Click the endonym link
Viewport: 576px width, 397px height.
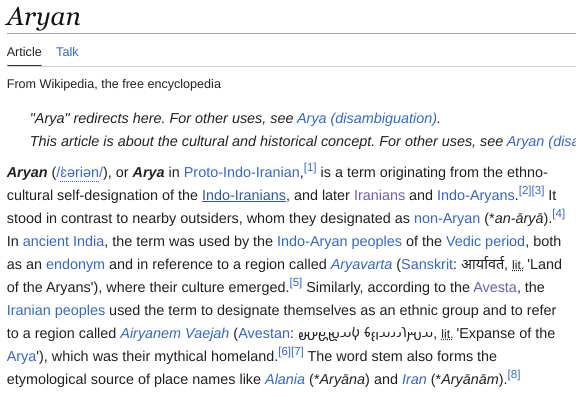[75, 264]
